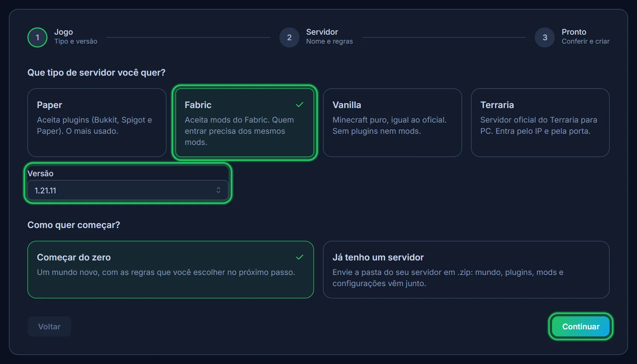Image resolution: width=637 pixels, height=364 pixels.
Task: Go to the Pronto step label
Action: 574,32
